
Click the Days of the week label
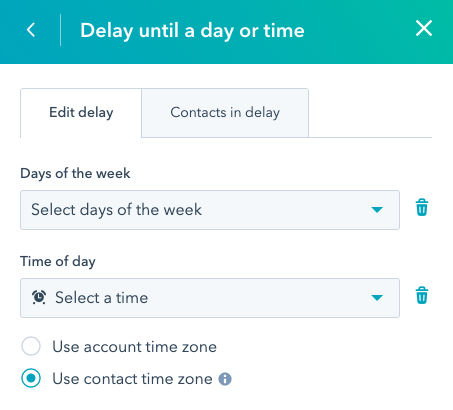[x=75, y=174]
